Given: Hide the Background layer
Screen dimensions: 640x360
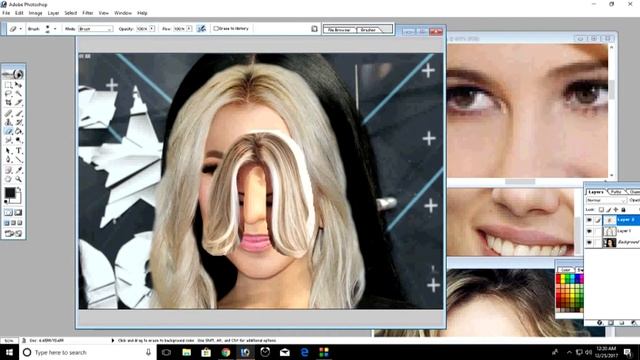Looking at the screenshot, I should click(x=589, y=242).
